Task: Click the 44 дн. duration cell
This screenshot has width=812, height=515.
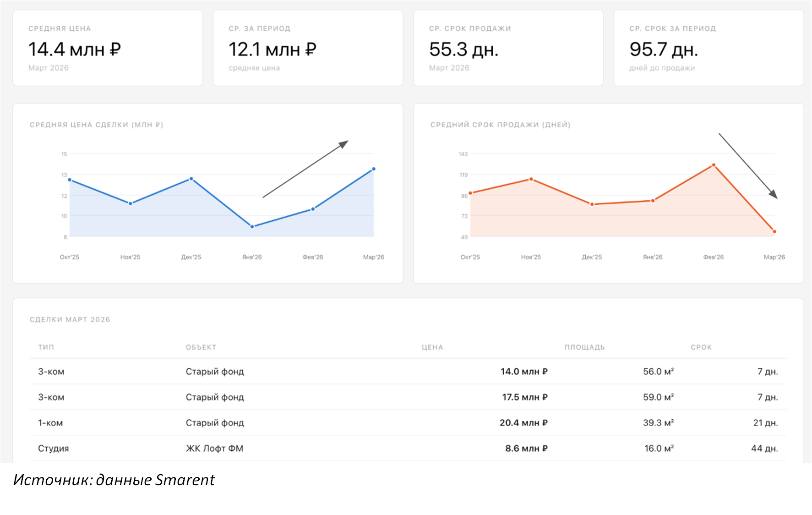Action: click(765, 449)
